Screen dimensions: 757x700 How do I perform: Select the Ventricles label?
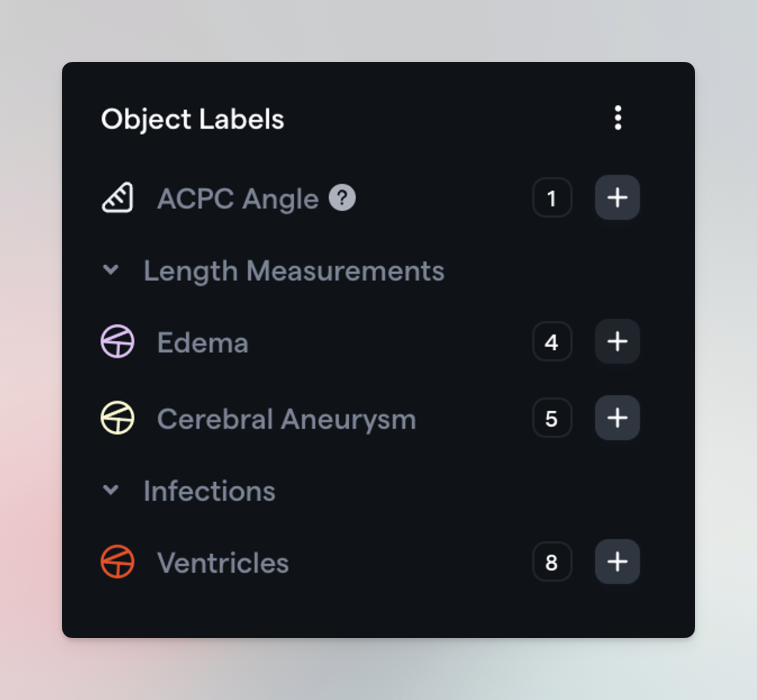coord(223,563)
